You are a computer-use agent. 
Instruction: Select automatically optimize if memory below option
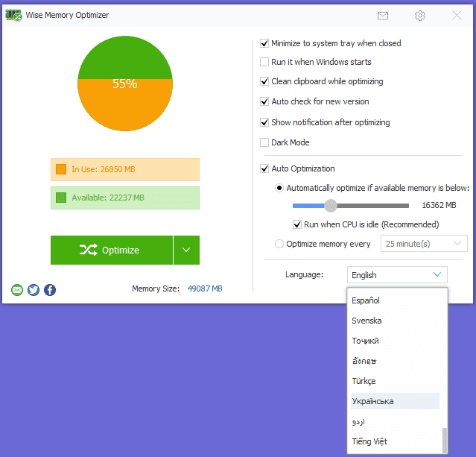point(279,188)
